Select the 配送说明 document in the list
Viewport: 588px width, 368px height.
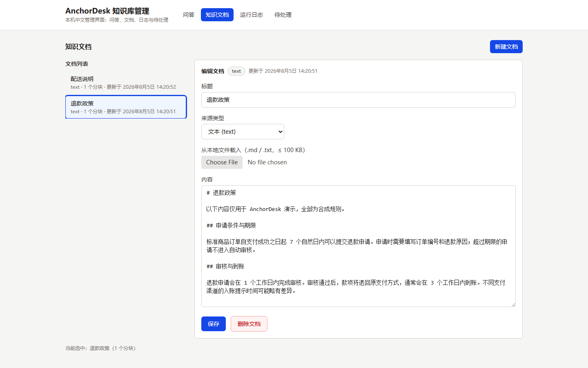[126, 83]
